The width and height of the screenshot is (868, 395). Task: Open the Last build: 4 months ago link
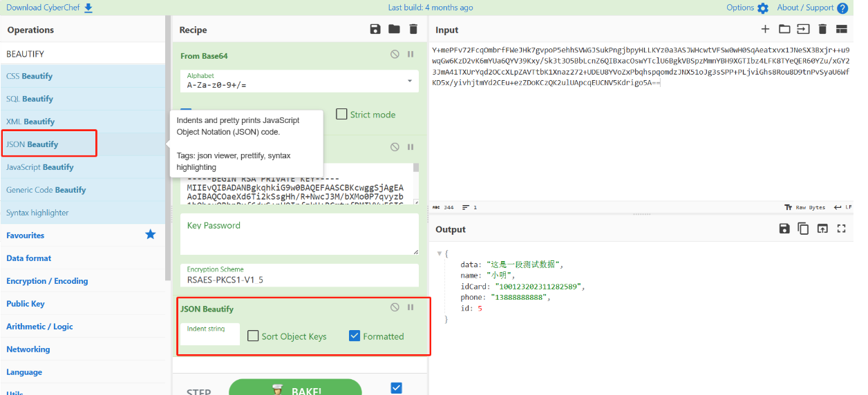coord(431,8)
